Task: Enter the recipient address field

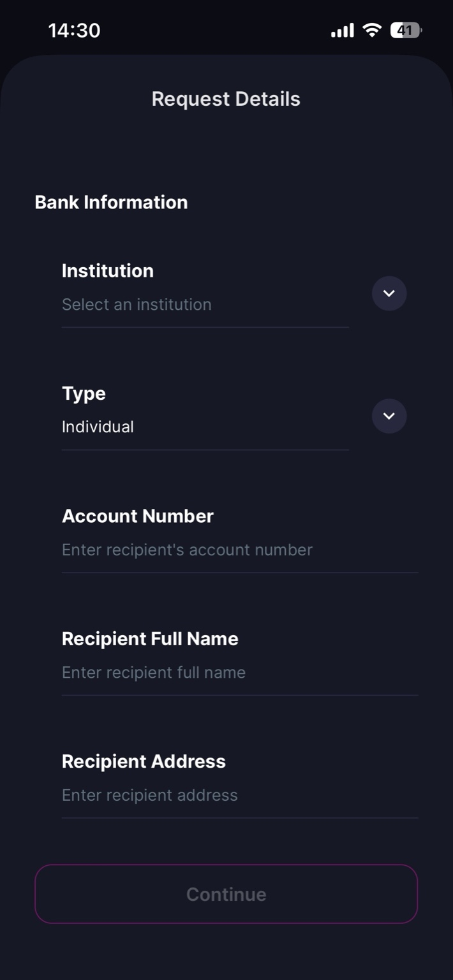Action: click(x=150, y=795)
